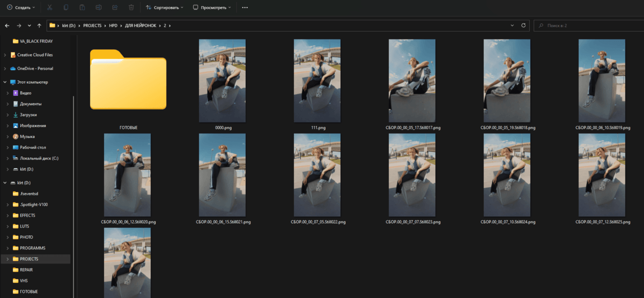644x298 pixels.
Task: Click the Paste clipboard icon
Action: (x=82, y=8)
